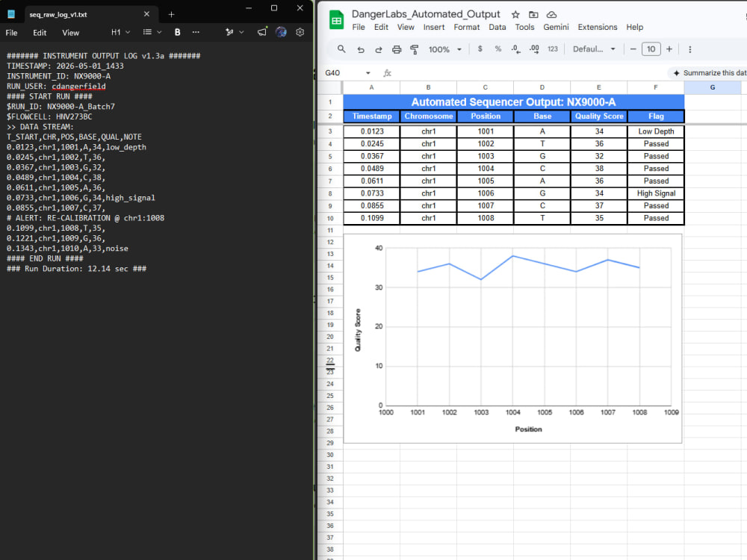Select the Timestamp header cell
The height and width of the screenshot is (560, 747).
point(371,116)
